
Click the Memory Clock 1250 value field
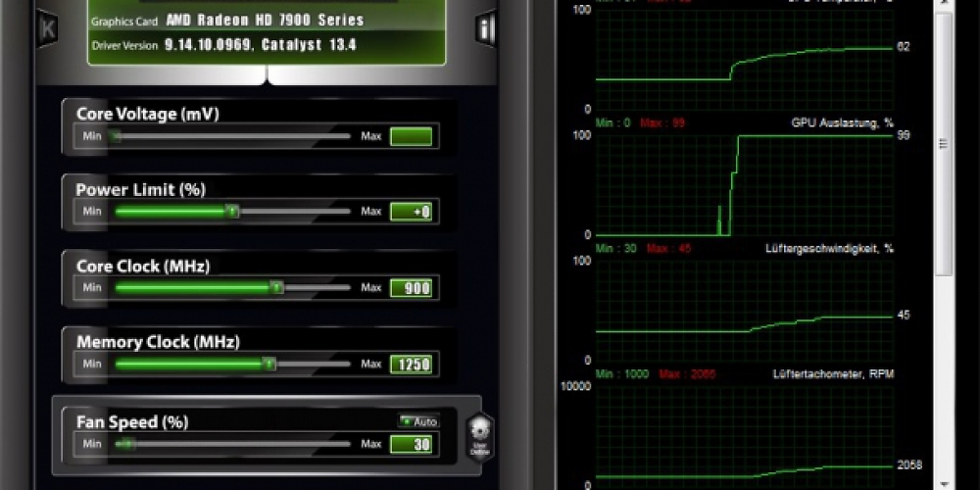coord(412,365)
